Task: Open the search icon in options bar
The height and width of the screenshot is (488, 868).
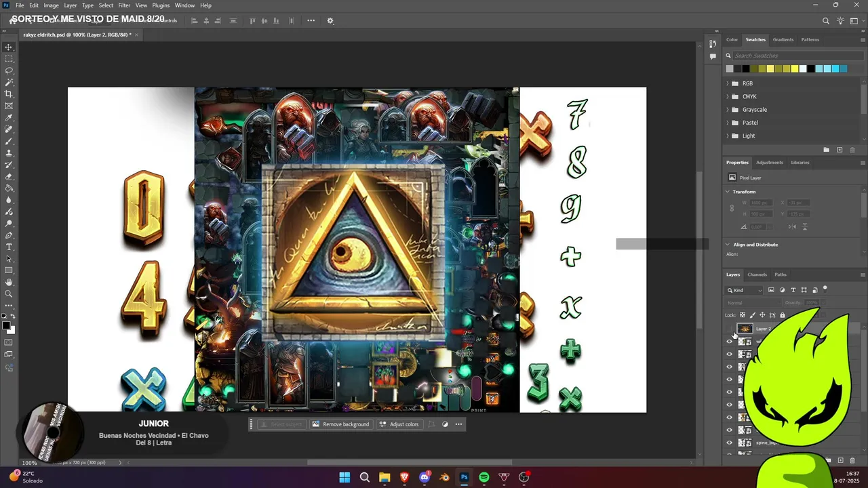Action: click(826, 21)
